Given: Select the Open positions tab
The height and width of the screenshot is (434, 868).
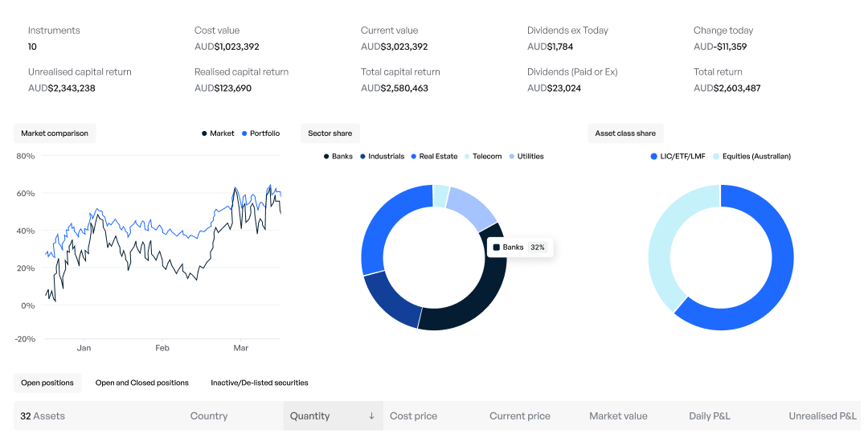Looking at the screenshot, I should click(47, 383).
